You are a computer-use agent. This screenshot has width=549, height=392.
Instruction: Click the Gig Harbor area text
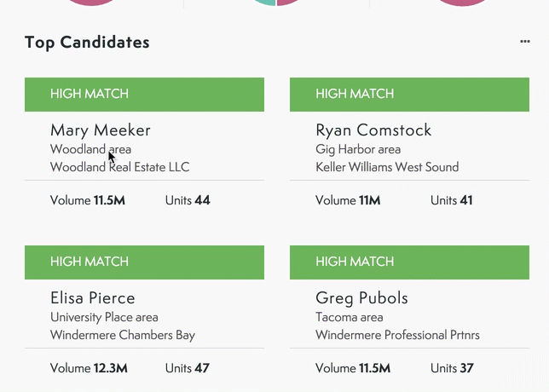click(x=358, y=149)
